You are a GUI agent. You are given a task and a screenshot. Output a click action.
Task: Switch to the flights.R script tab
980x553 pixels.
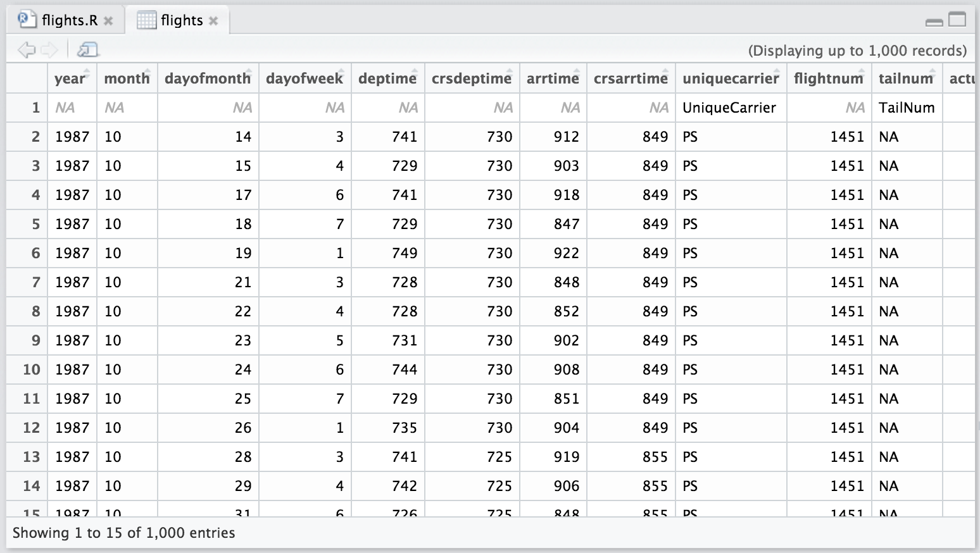pyautogui.click(x=69, y=20)
